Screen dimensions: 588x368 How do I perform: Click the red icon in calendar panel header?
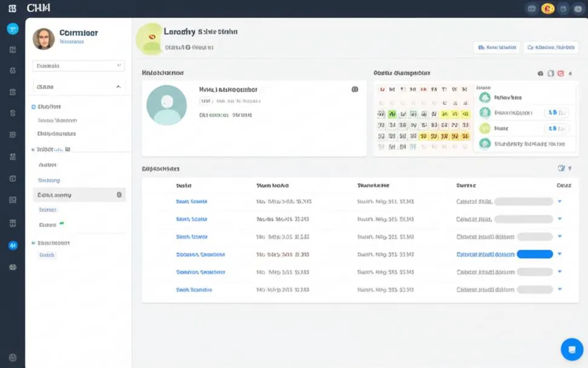[x=561, y=73]
